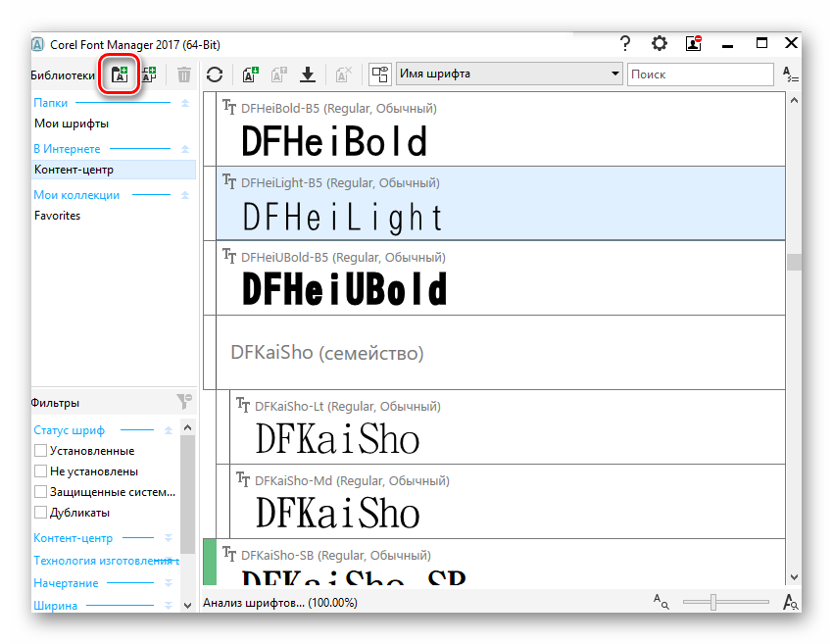Click the Ширина filter heading
Screen dimensions: 833x644
(55, 606)
